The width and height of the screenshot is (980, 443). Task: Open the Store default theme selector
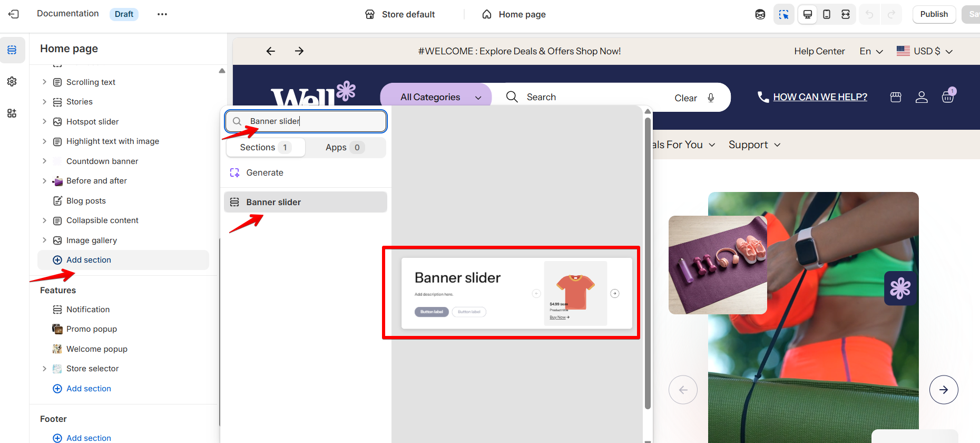click(400, 14)
